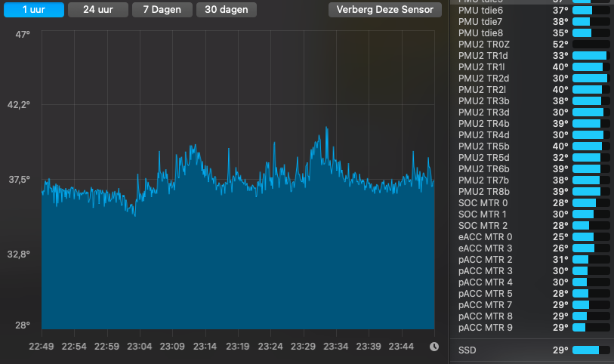Select the SSD sensor row
The width and height of the screenshot is (614, 364).
467,350
